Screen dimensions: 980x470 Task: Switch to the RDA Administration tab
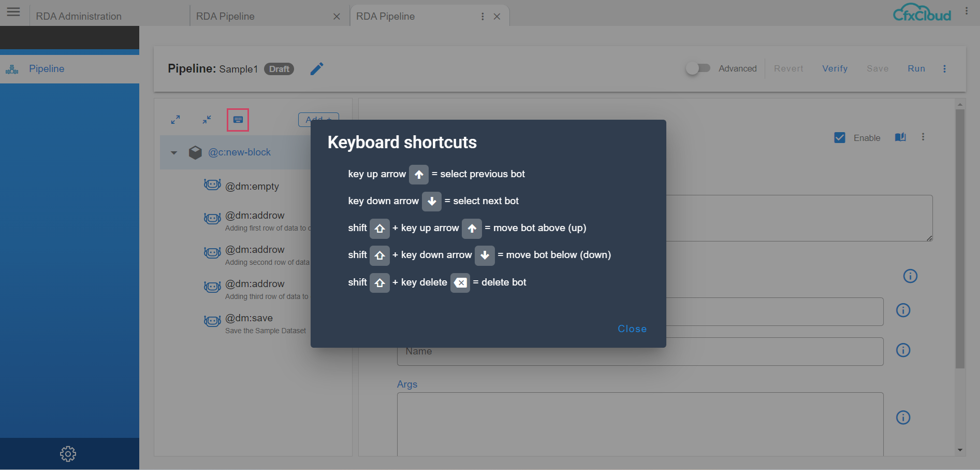pyautogui.click(x=79, y=16)
